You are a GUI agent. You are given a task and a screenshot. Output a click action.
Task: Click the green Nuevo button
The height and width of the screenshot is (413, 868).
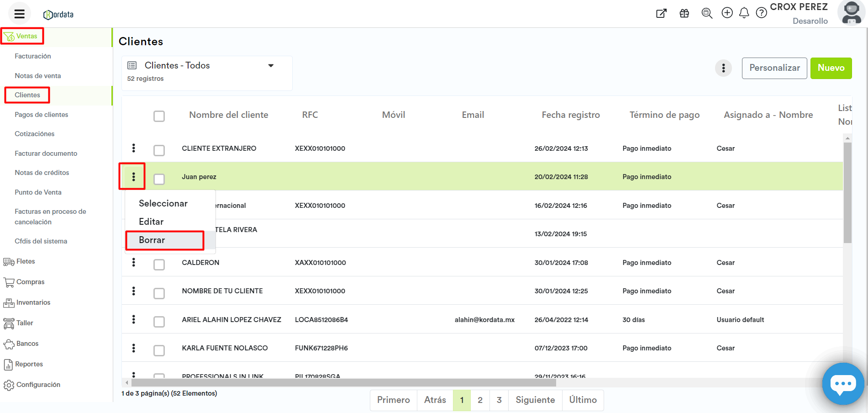pos(831,68)
